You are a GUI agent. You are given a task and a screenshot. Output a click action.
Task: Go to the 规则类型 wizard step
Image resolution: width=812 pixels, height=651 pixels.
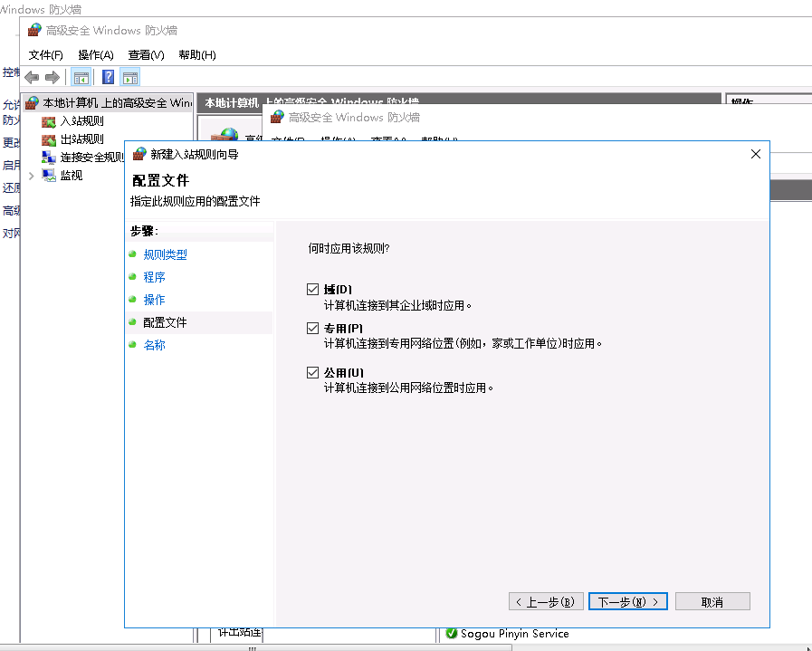[x=163, y=254]
